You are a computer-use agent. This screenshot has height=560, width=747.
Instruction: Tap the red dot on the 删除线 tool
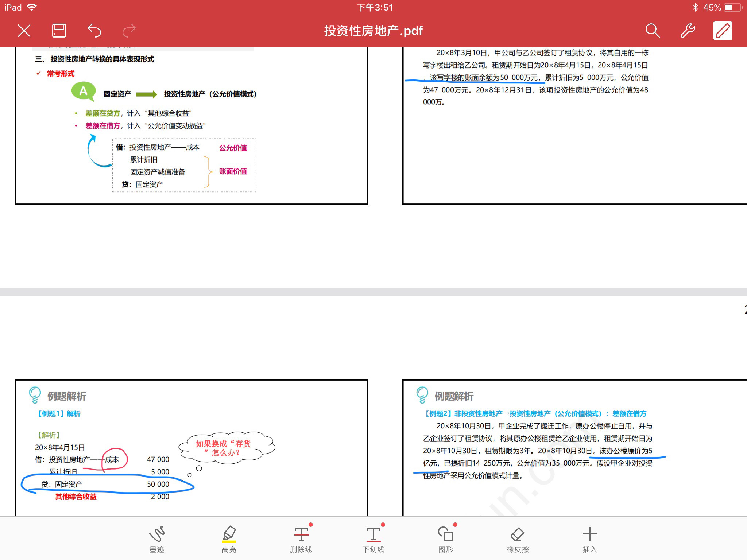point(310,525)
